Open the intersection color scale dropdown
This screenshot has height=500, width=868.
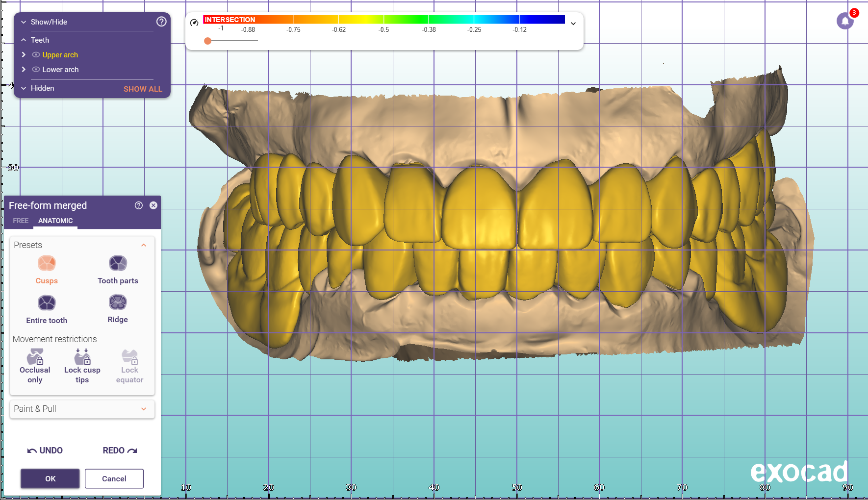pos(573,24)
